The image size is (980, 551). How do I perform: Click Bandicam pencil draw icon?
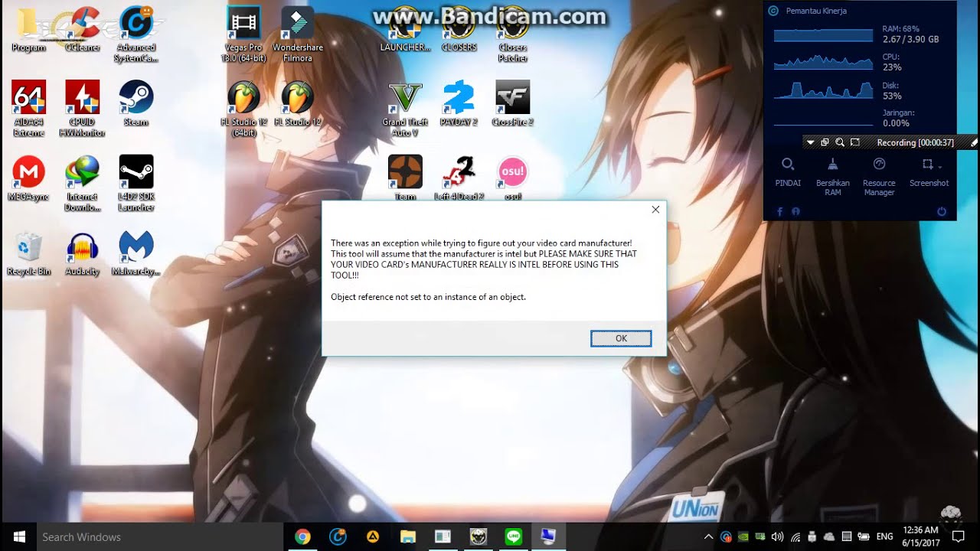(974, 142)
